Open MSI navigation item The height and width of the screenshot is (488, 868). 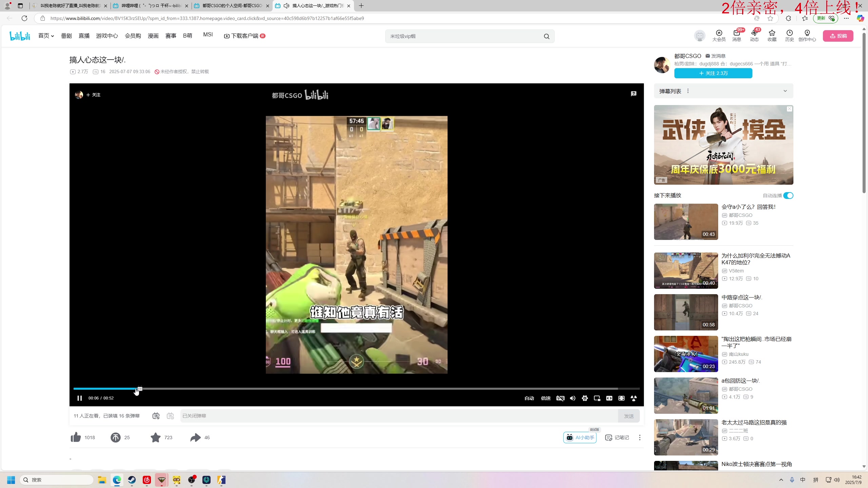208,35
